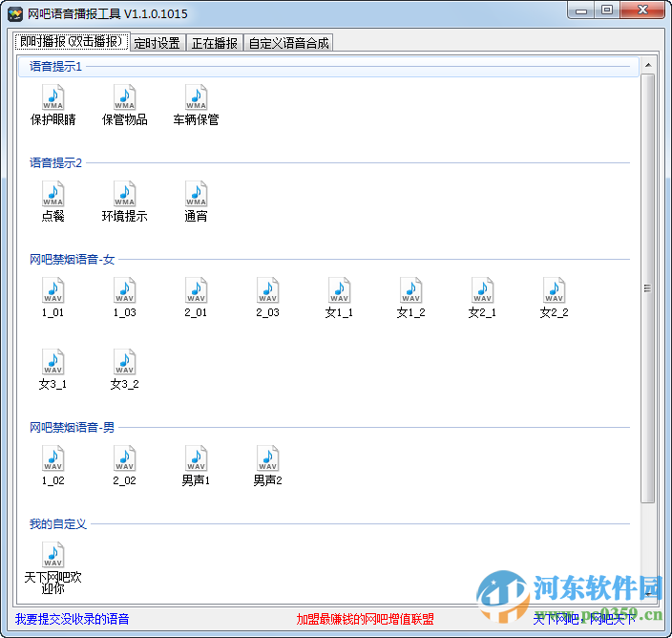Select the 女2_2 WAV file icon

pyautogui.click(x=554, y=290)
